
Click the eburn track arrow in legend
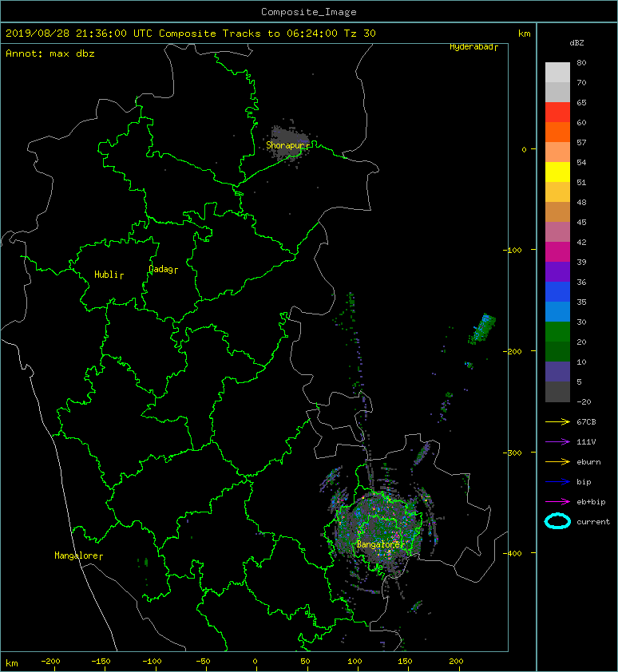[557, 462]
